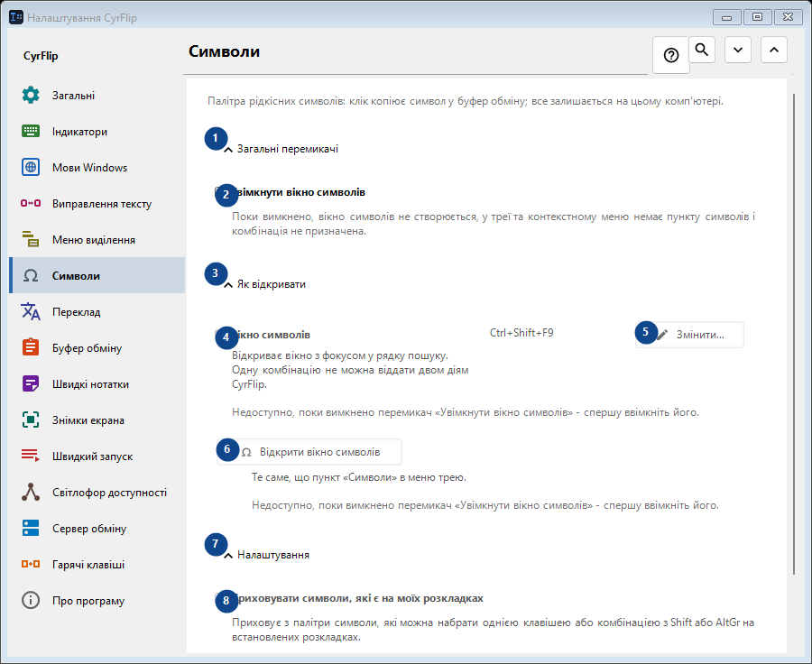Open the Сервер обміну settings page
The width and height of the screenshot is (812, 664).
pyautogui.click(x=97, y=529)
